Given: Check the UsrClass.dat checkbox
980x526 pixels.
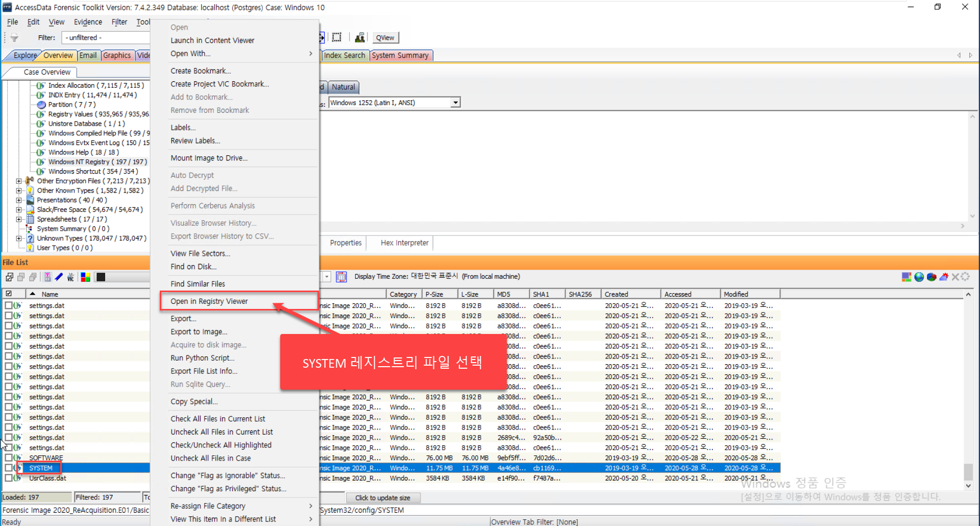Looking at the screenshot, I should pyautogui.click(x=9, y=478).
